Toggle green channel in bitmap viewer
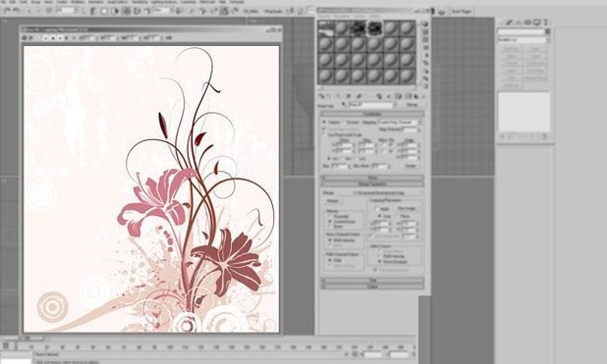This screenshot has width=607, height=364. 53,38
